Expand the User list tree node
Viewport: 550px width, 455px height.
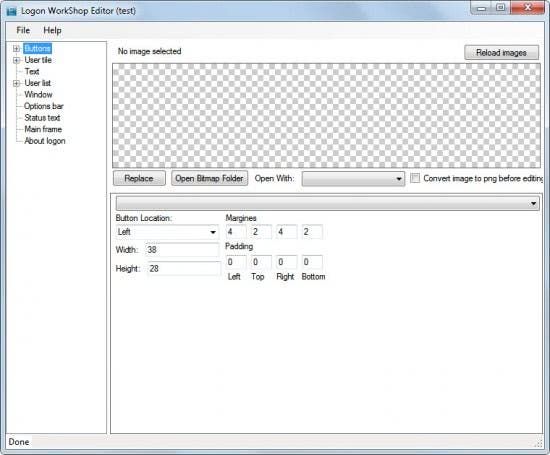[x=16, y=83]
